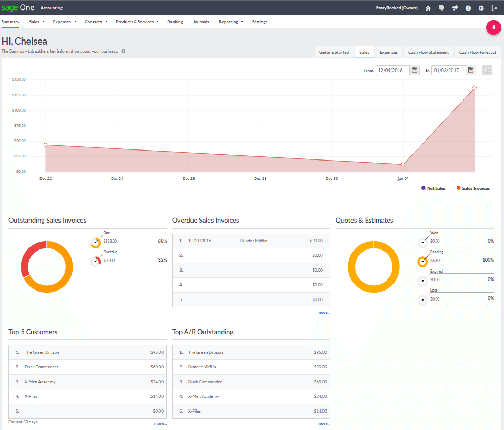504x430 pixels.
Task: Go to the Banking menu item
Action: [175, 22]
